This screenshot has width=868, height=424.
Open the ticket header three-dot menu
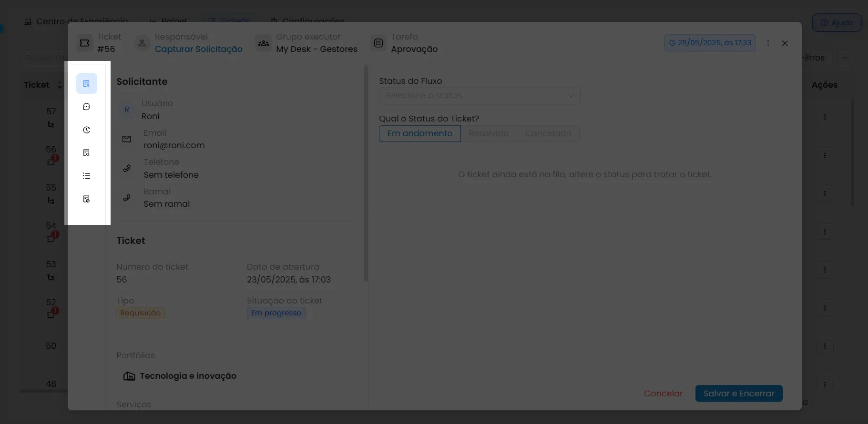768,43
